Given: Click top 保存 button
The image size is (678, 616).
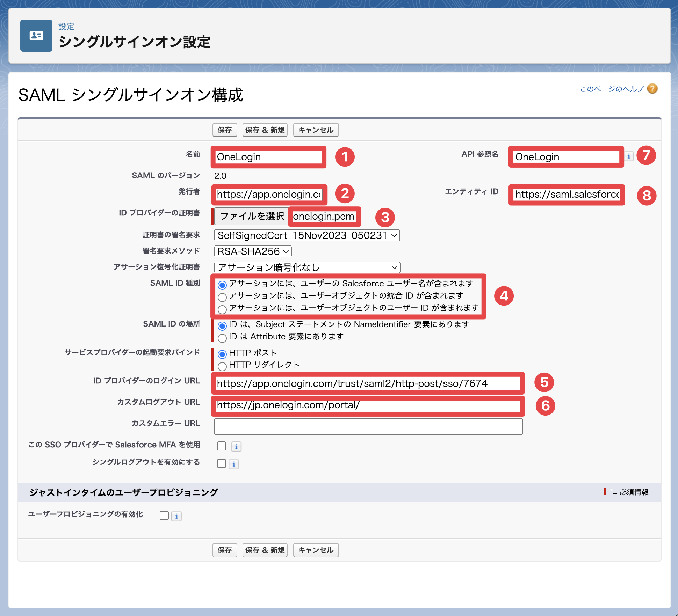Looking at the screenshot, I should (x=225, y=130).
